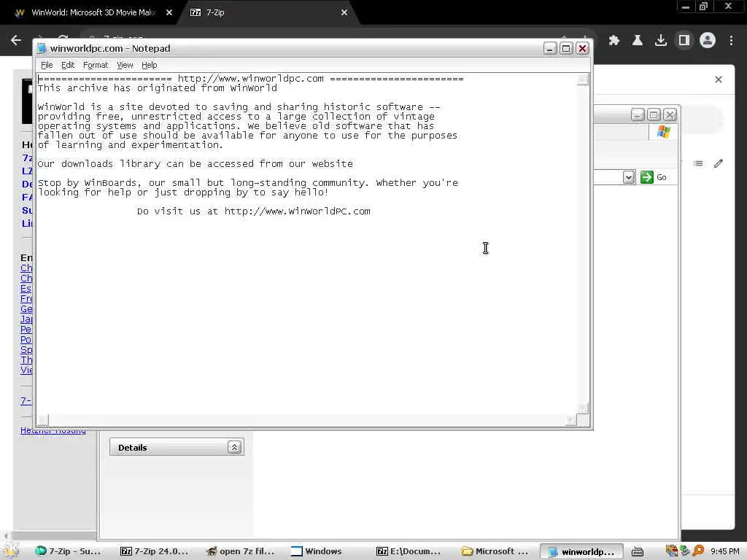Restore the Chrome browser window
The width and height of the screenshot is (747, 560).
[x=703, y=7]
